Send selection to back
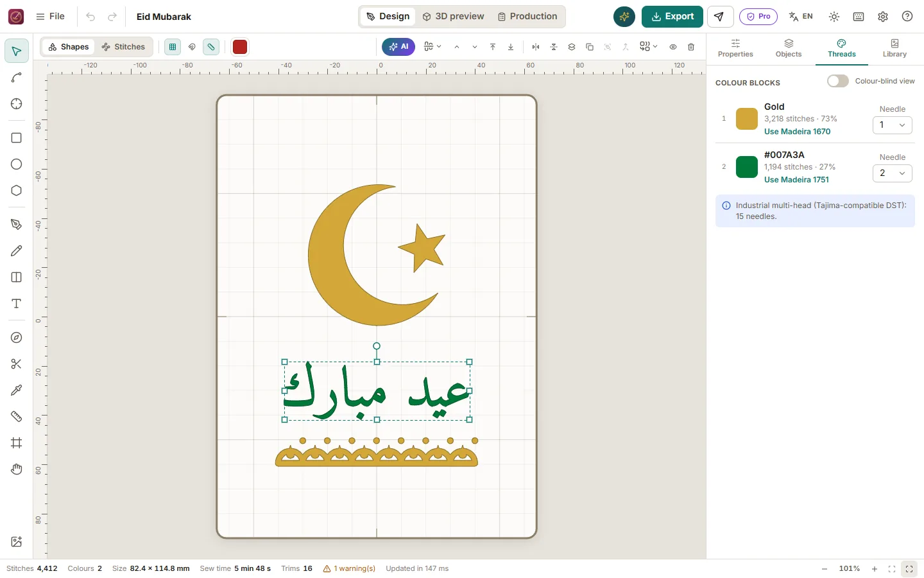The height and width of the screenshot is (578, 924). pyautogui.click(x=511, y=47)
